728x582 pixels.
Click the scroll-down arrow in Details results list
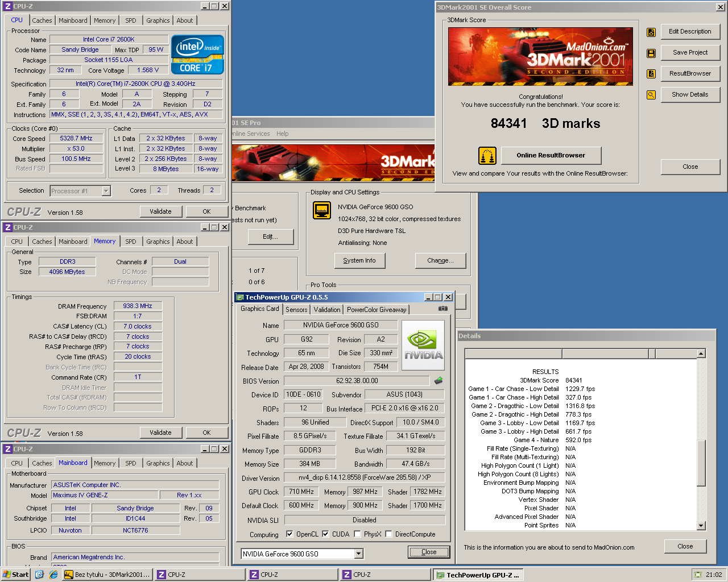pyautogui.click(x=701, y=526)
